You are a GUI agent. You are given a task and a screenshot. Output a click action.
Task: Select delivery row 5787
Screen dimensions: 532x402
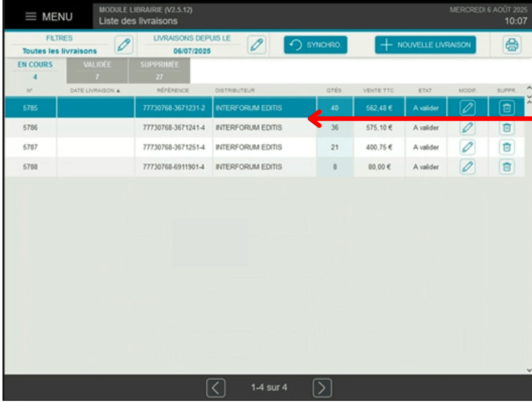[x=264, y=147]
